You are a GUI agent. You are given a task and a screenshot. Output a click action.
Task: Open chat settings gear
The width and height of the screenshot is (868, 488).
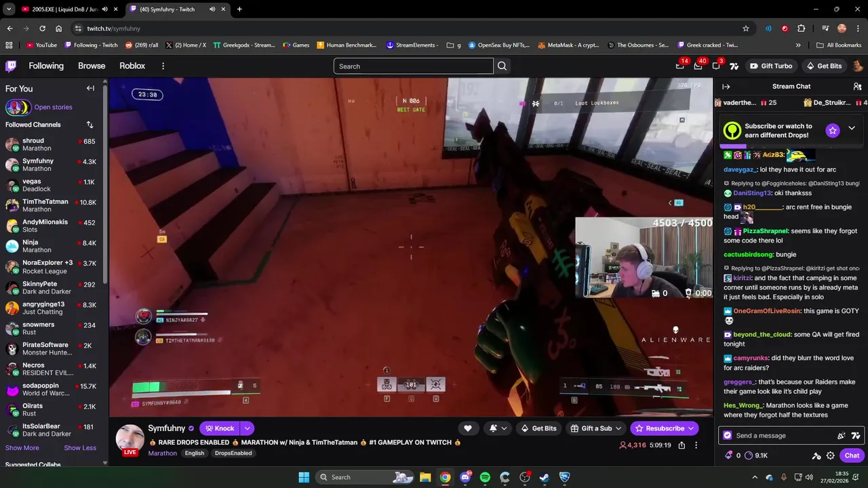click(830, 455)
